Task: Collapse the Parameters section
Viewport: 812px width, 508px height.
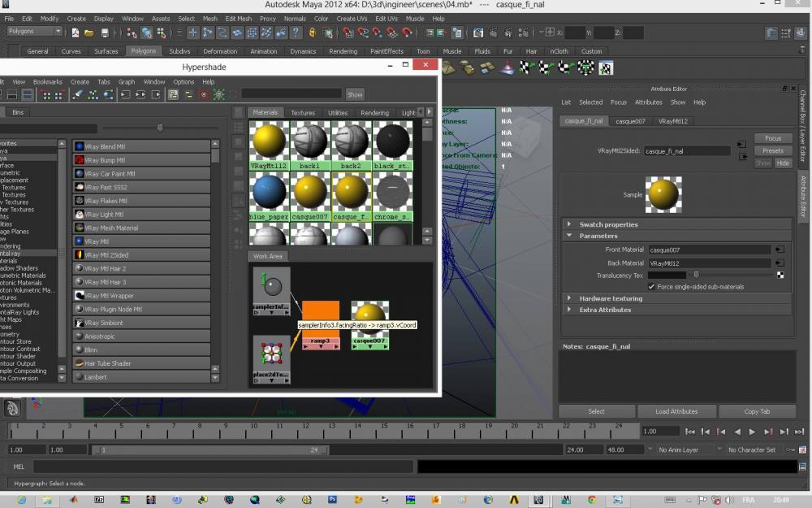Action: (x=569, y=236)
